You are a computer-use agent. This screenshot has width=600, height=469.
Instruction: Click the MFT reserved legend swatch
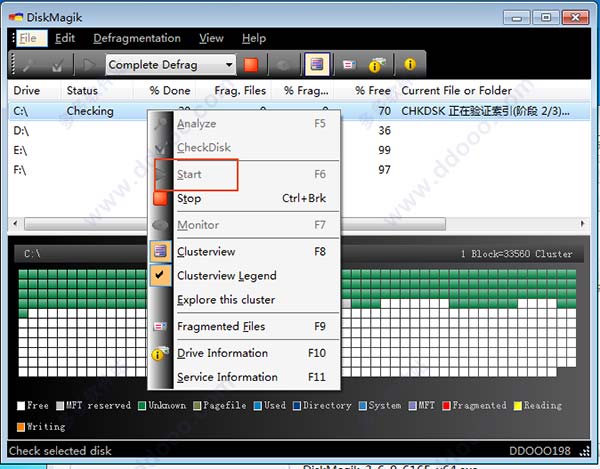pos(60,406)
